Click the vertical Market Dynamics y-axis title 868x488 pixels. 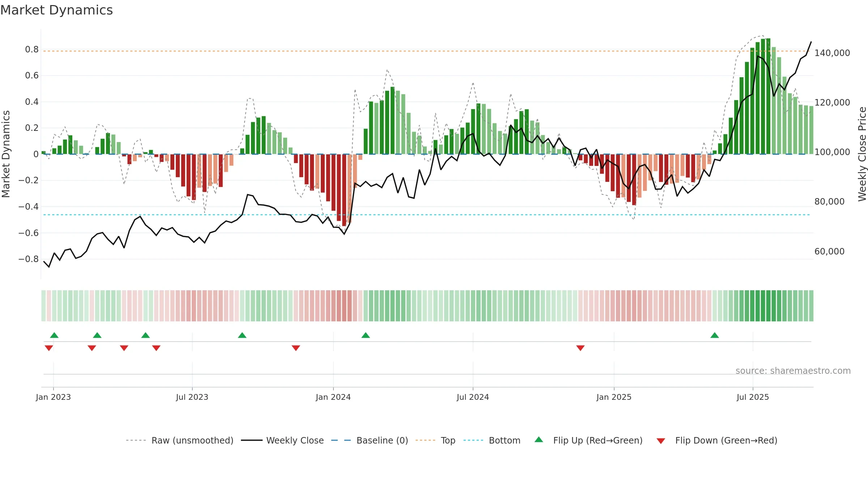6,154
